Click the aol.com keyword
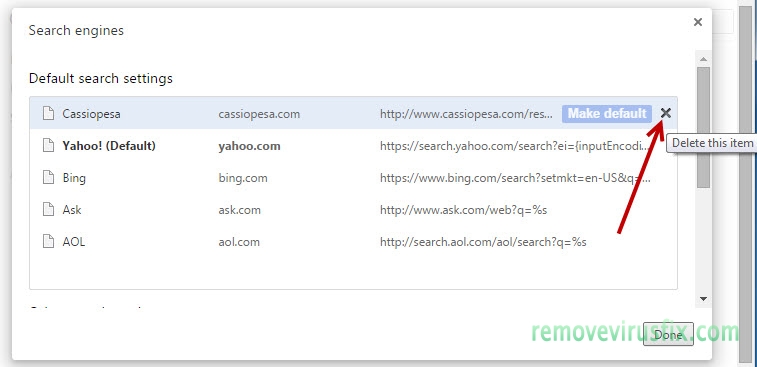 pyautogui.click(x=239, y=242)
